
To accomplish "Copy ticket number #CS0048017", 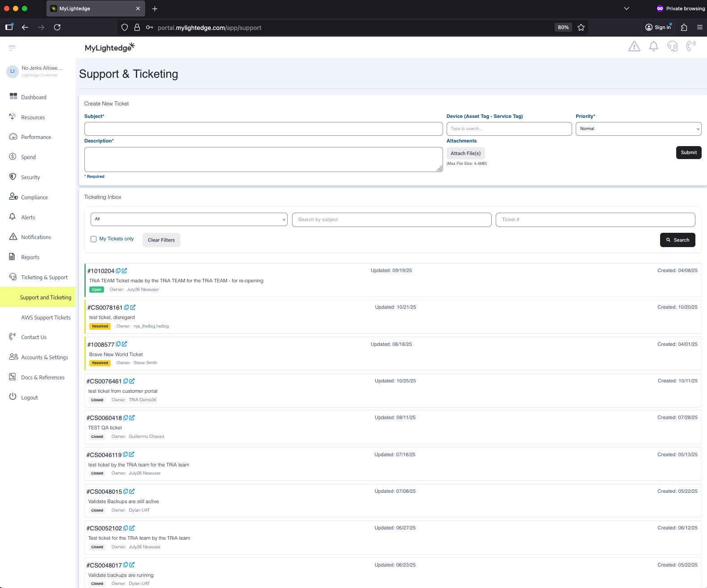I will pyautogui.click(x=126, y=565).
